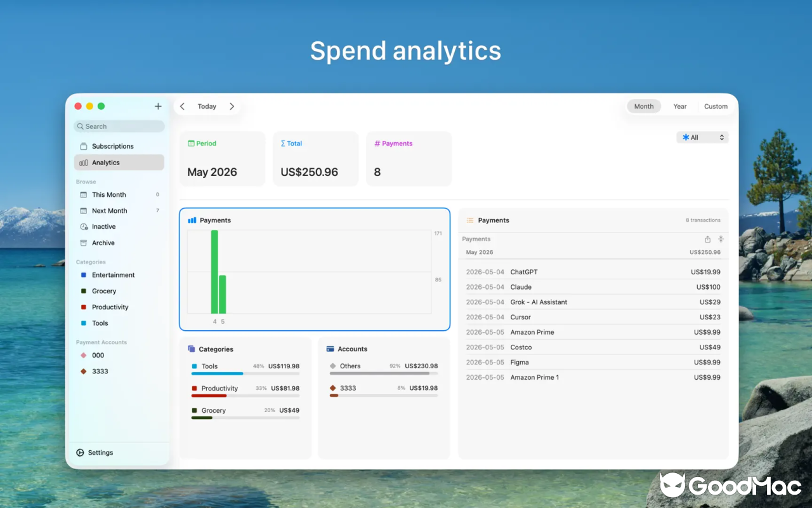
Task: Click the tall green bar for day 4
Action: (x=214, y=272)
